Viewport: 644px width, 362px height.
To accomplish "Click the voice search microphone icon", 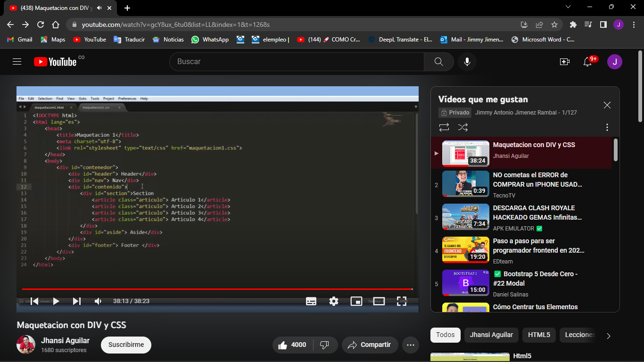I will (467, 62).
